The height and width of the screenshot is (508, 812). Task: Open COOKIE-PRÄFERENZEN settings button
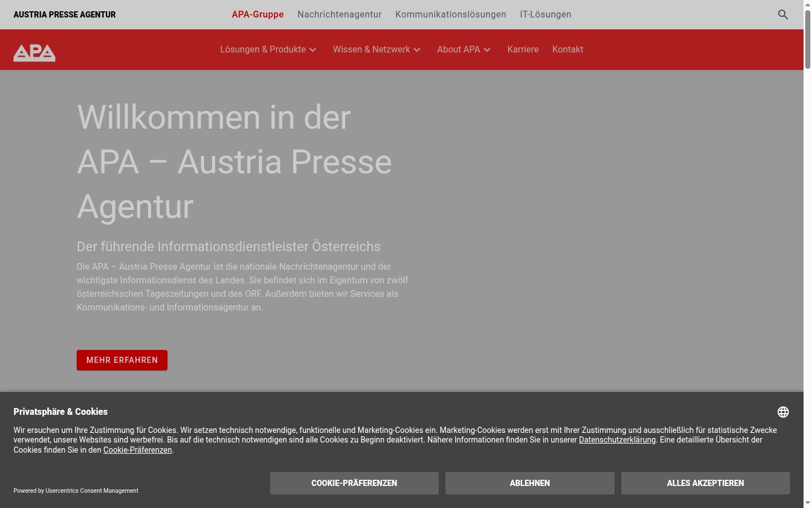(354, 483)
